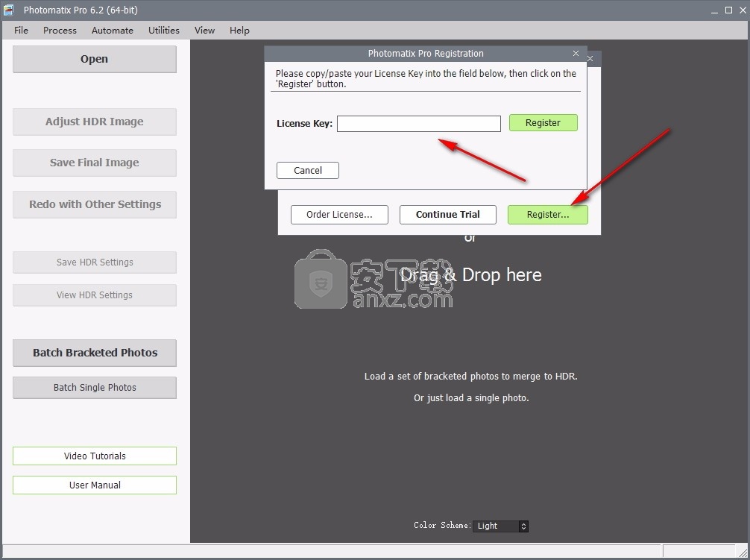Click the Order License... button
Image resolution: width=750 pixels, height=560 pixels.
tap(339, 214)
